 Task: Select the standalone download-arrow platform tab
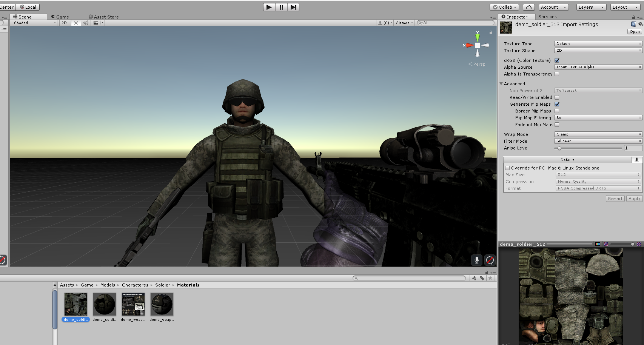[x=636, y=160]
